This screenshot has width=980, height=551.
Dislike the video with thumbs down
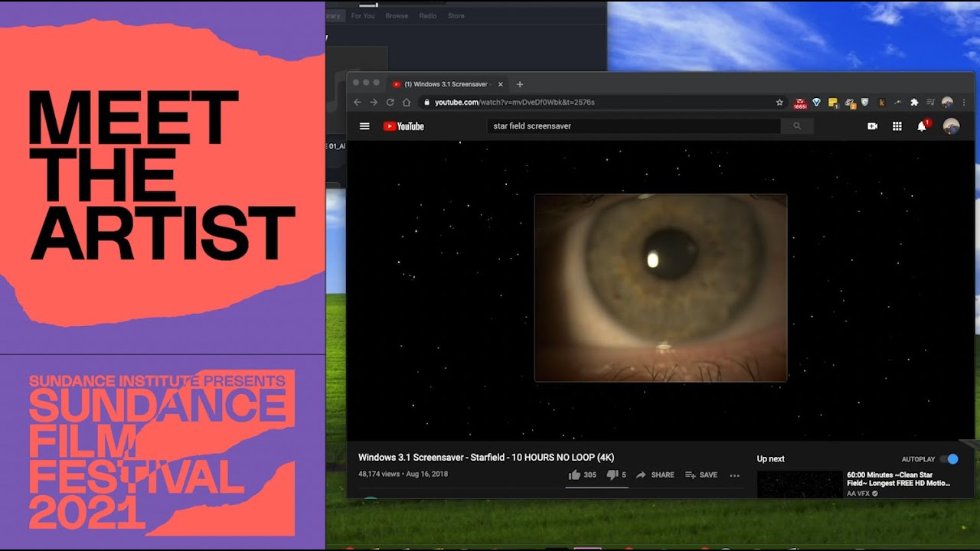[x=612, y=474]
